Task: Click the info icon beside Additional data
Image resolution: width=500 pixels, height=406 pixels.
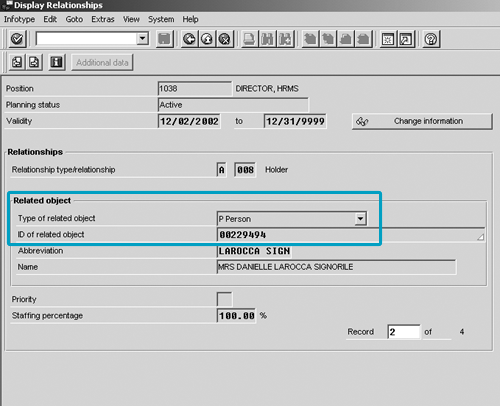Action: pyautogui.click(x=57, y=62)
